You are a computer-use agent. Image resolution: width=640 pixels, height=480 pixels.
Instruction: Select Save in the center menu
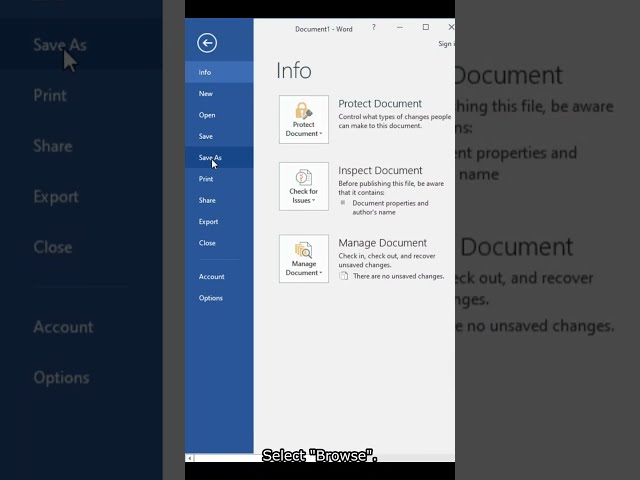tap(219, 136)
